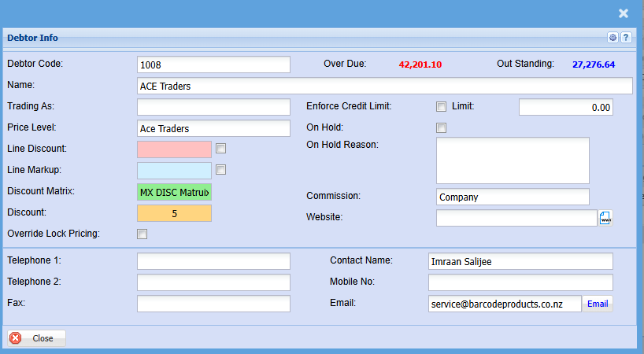Viewport: 644px width, 354px height.
Task: Click the Email button beside email field
Action: [598, 304]
